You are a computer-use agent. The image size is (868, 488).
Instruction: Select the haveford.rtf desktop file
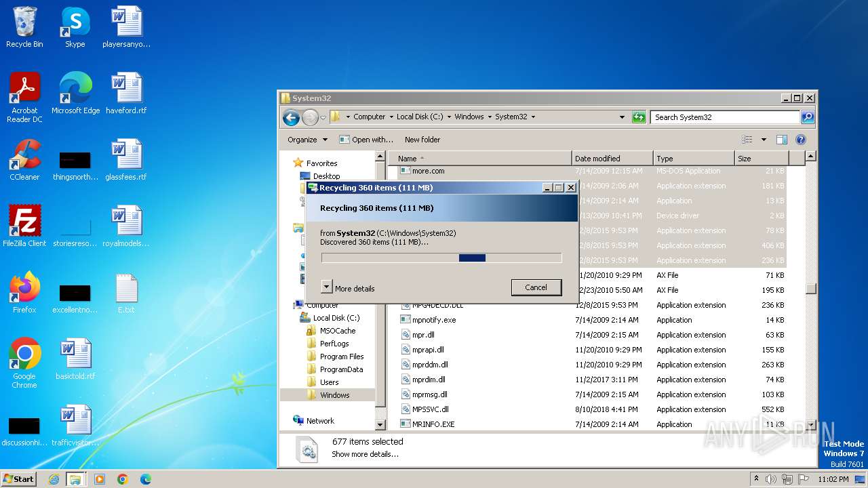coord(126,94)
